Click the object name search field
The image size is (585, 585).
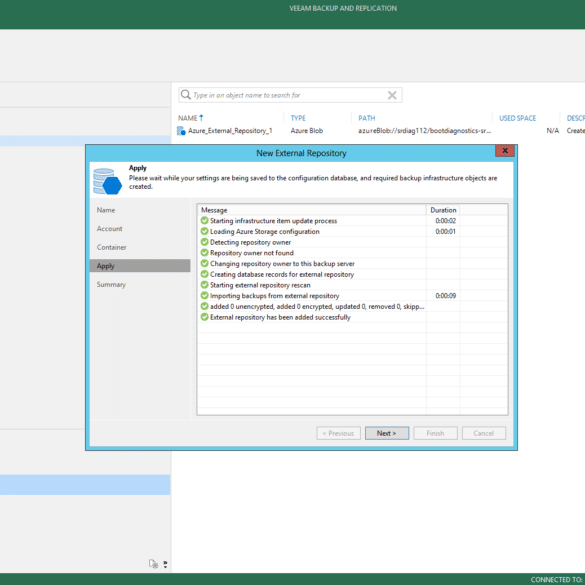[290, 95]
